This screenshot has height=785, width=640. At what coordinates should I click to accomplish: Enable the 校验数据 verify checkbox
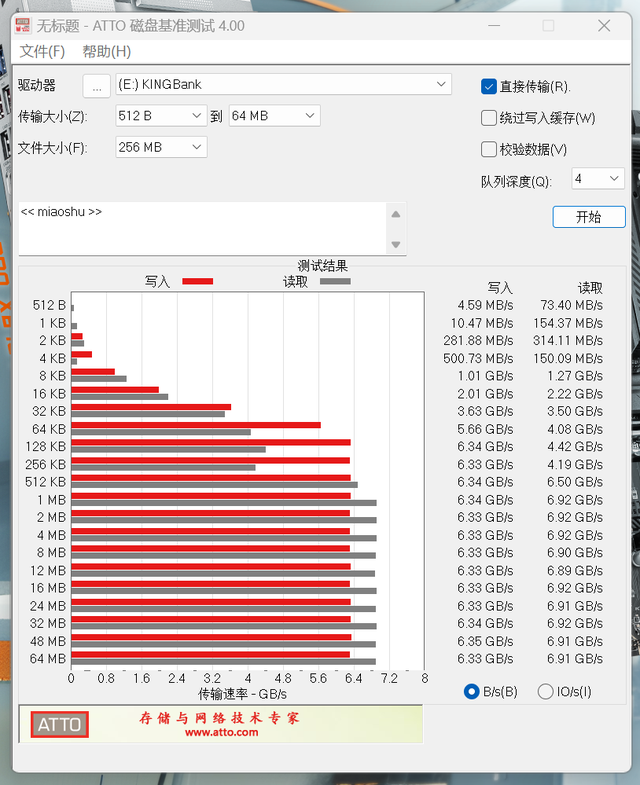(489, 150)
